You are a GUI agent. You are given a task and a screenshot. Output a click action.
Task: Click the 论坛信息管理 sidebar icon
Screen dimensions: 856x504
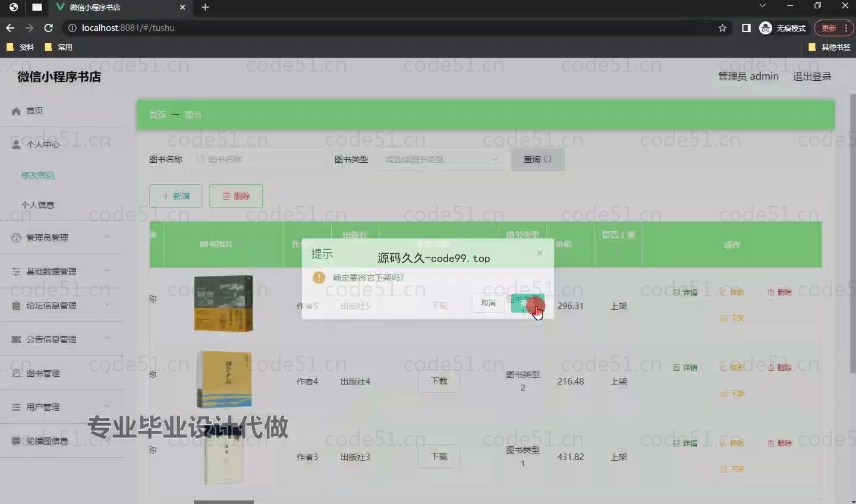pos(16,305)
